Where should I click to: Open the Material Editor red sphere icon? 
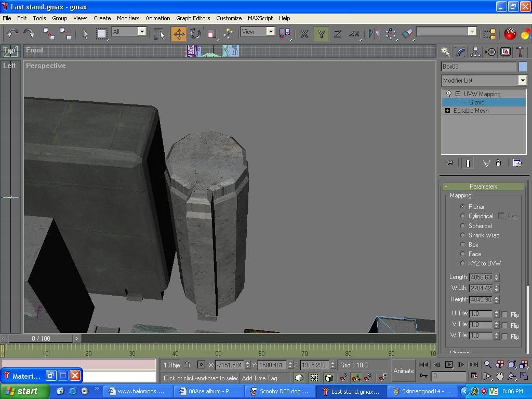[510, 34]
